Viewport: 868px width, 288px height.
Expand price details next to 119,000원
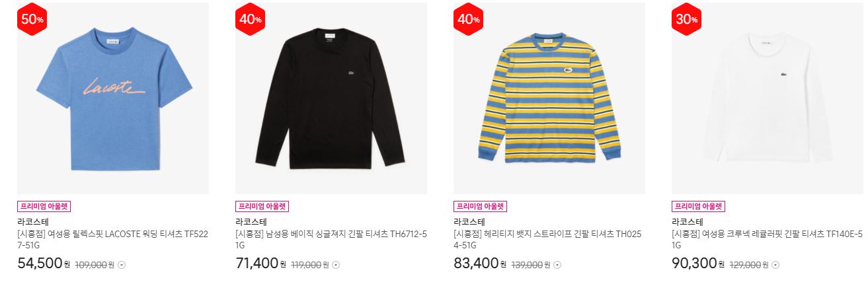click(336, 265)
